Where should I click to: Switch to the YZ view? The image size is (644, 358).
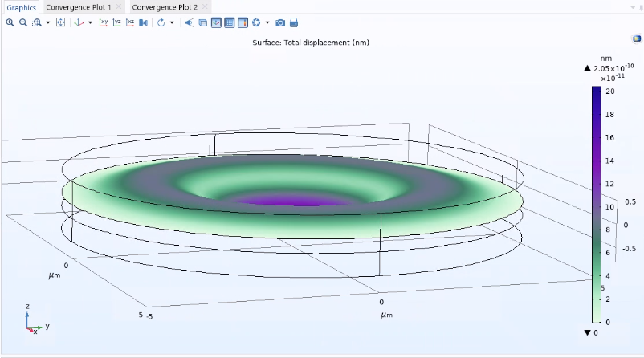click(x=116, y=23)
